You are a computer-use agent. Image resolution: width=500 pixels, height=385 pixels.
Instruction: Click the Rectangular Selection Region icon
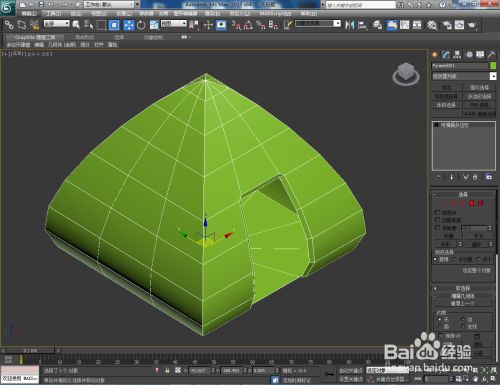(x=101, y=25)
